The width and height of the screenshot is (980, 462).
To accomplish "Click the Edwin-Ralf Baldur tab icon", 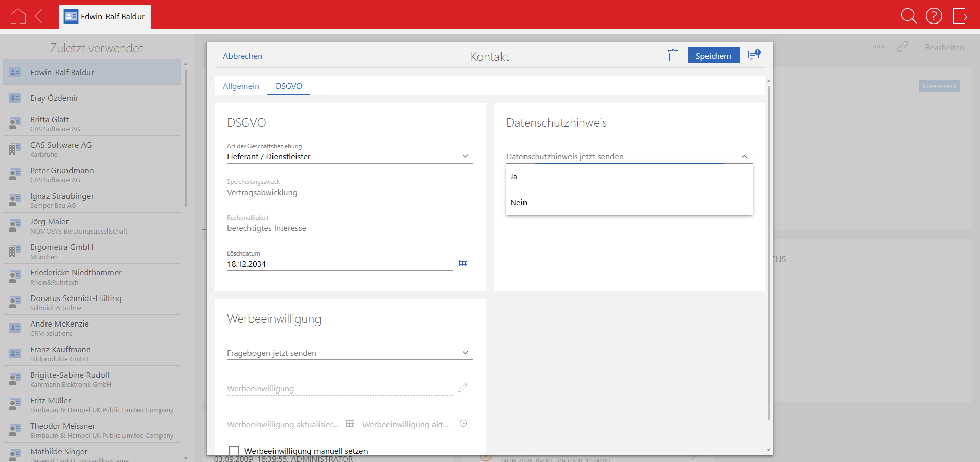I will [x=71, y=16].
